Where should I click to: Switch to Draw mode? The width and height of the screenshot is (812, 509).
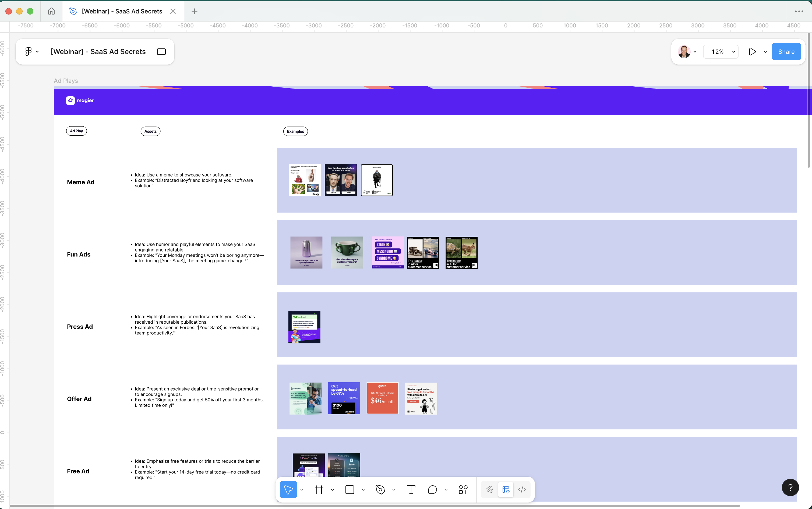click(489, 489)
